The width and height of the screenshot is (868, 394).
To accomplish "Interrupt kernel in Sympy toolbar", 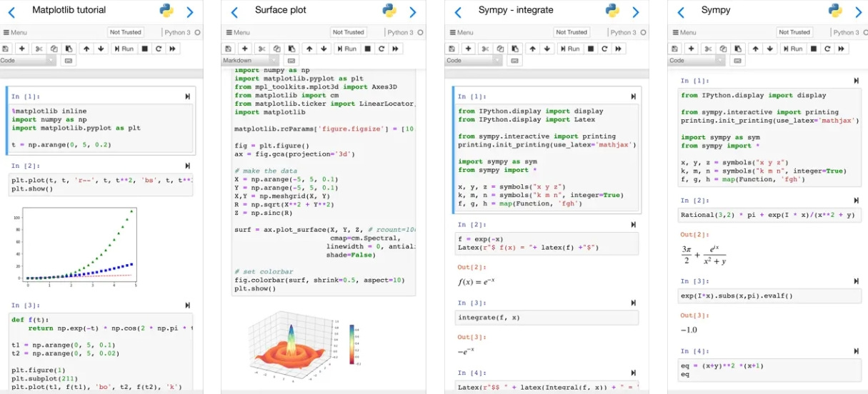I will 813,49.
